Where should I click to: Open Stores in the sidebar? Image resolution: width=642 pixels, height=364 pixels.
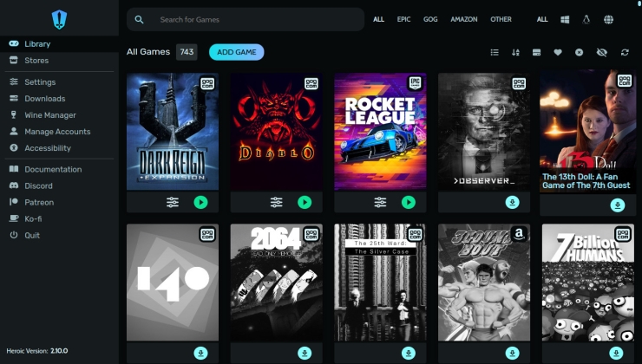[x=36, y=61]
